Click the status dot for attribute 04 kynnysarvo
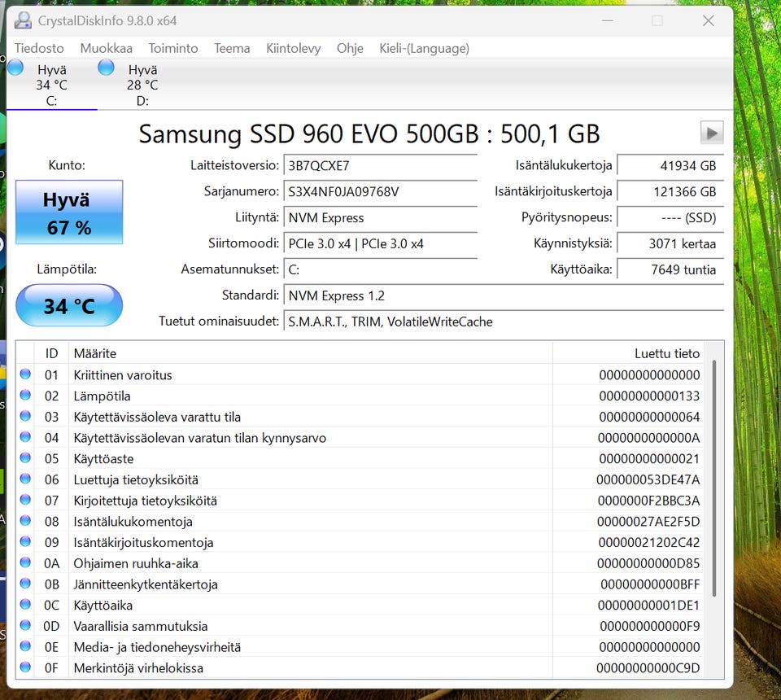Screen dimensions: 781x700 point(25,437)
